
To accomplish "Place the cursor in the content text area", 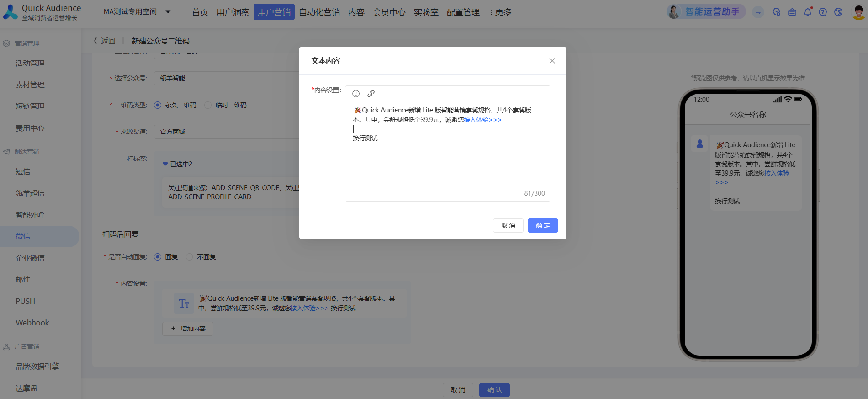I will click(448, 151).
